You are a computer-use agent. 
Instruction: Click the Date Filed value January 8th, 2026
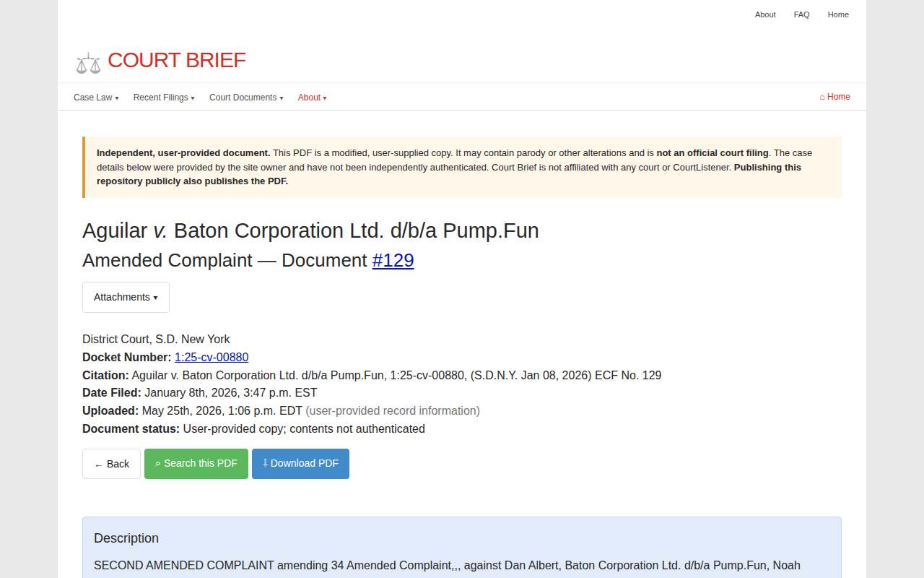pyautogui.click(x=231, y=393)
